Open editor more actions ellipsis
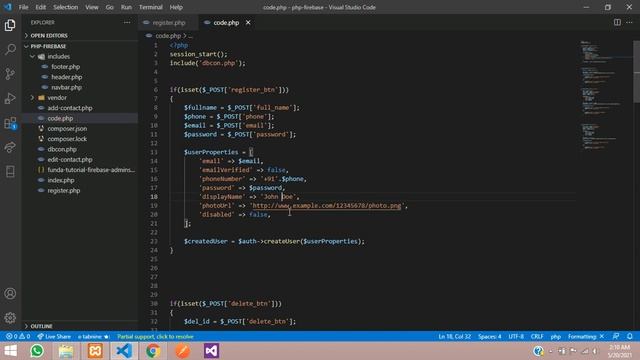 [x=629, y=22]
